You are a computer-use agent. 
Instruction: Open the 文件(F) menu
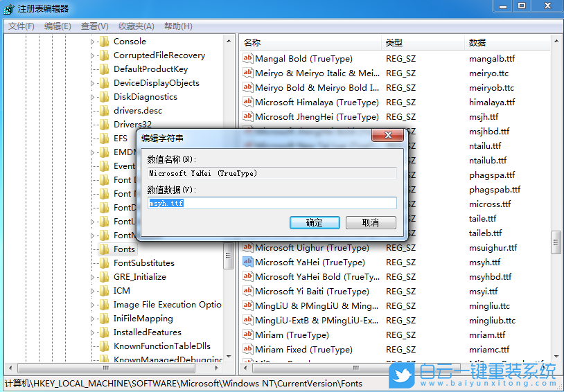(x=21, y=26)
